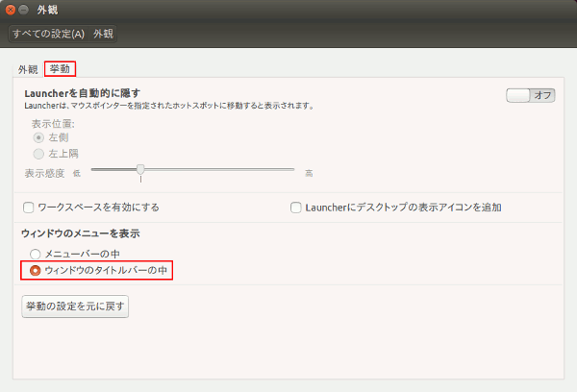Choose ウィンドウのタイトルバーの中 option
Image resolution: width=577 pixels, height=392 pixels.
point(36,271)
